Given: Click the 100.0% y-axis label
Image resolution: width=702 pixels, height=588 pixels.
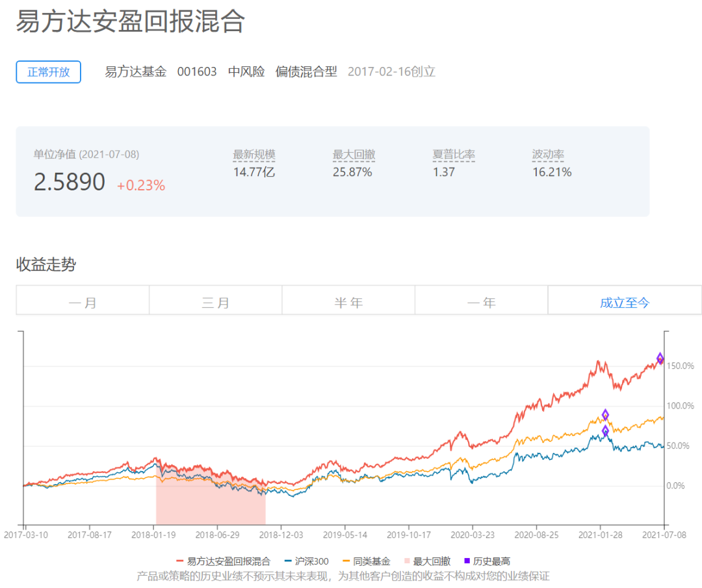Looking at the screenshot, I should [x=681, y=406].
